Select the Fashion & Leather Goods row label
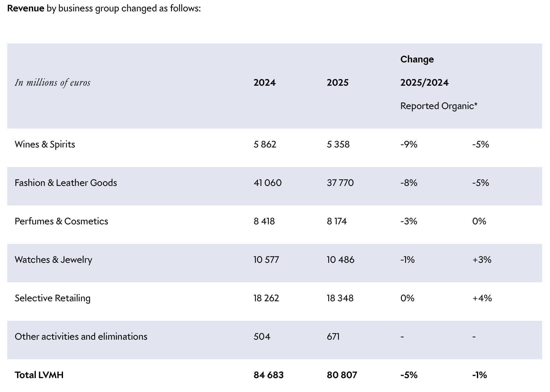 point(66,183)
